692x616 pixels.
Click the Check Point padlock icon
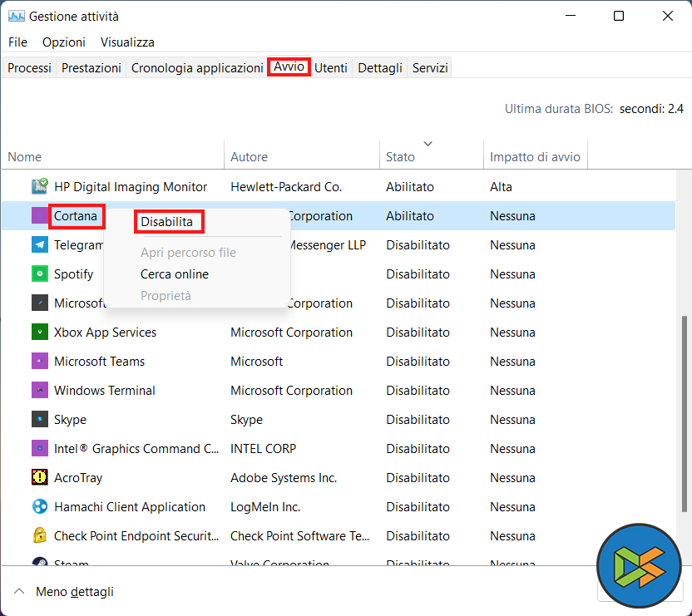(39, 536)
